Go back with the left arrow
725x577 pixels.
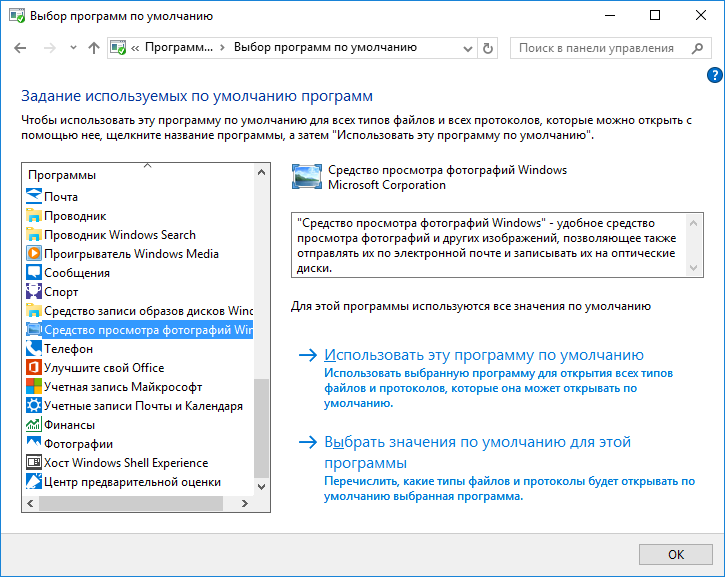20,48
